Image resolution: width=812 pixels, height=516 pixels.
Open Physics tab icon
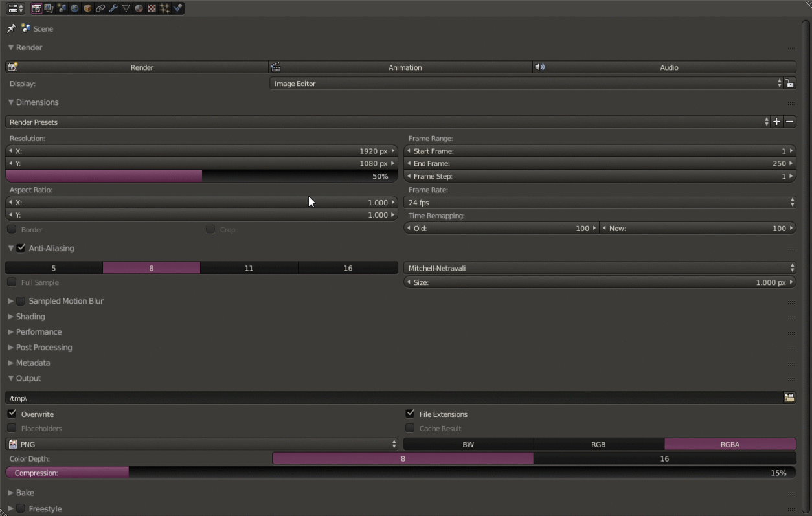(177, 8)
